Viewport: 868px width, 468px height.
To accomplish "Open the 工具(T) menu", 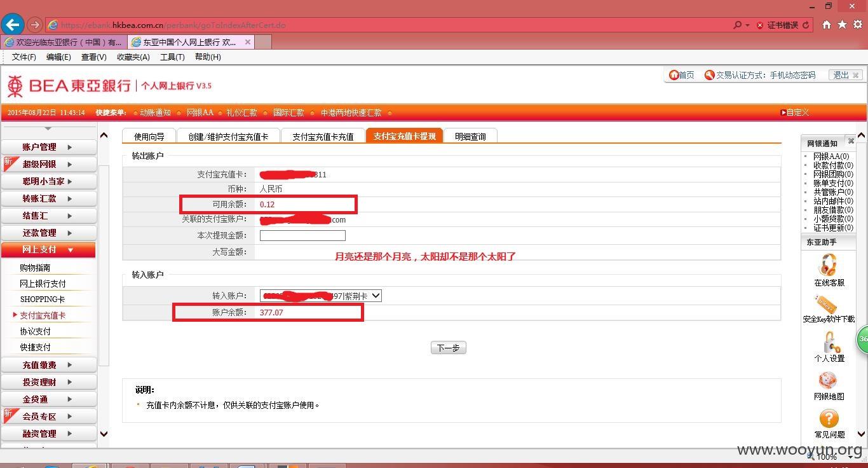I will point(172,57).
